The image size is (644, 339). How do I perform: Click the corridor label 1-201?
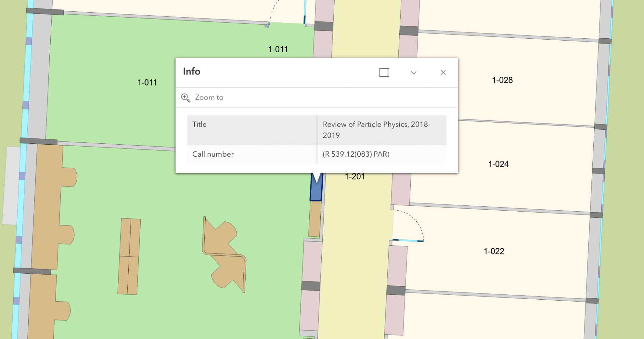(355, 177)
